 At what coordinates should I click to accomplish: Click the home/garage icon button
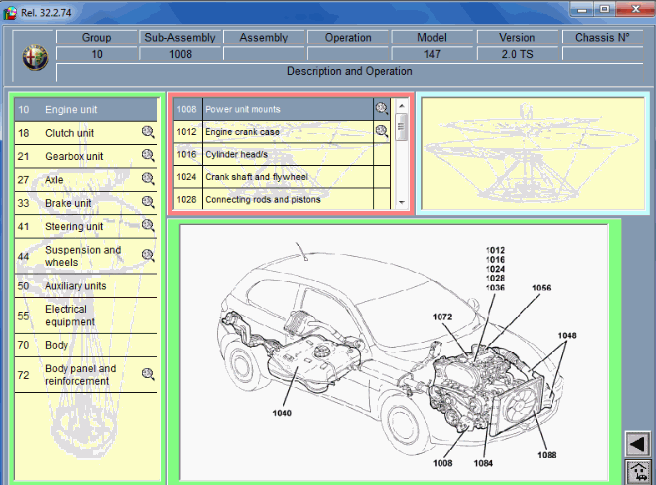point(638,472)
